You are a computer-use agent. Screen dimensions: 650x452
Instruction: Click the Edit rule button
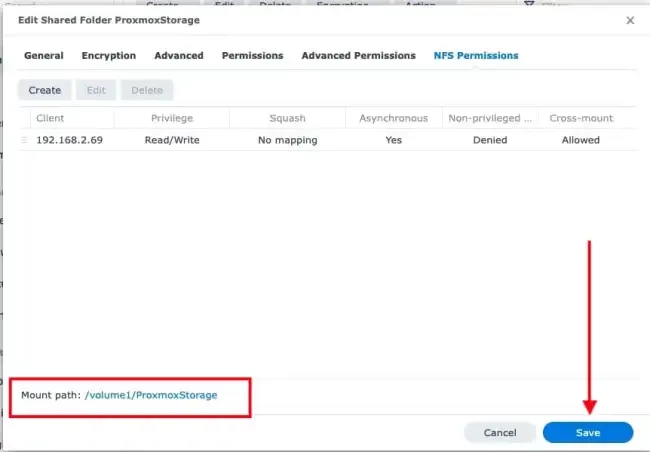click(96, 90)
